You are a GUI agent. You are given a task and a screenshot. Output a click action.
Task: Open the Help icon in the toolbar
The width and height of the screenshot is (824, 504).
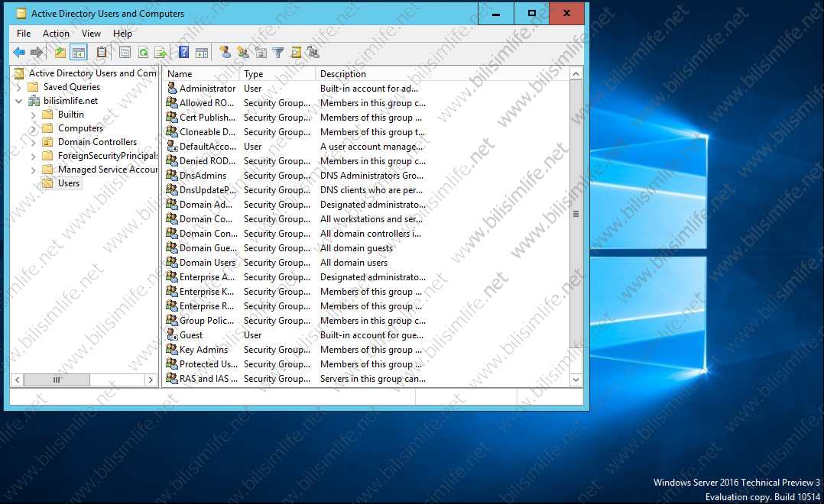pyautogui.click(x=183, y=51)
